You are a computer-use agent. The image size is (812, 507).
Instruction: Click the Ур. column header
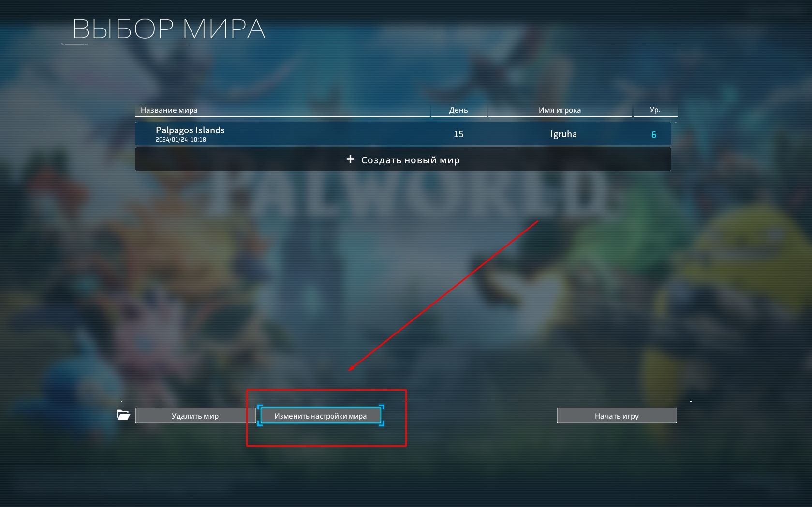(x=655, y=110)
